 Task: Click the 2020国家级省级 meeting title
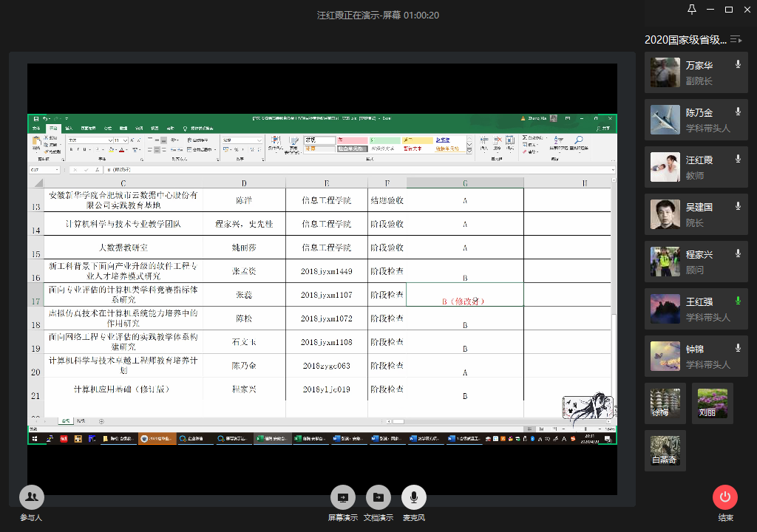(685, 40)
